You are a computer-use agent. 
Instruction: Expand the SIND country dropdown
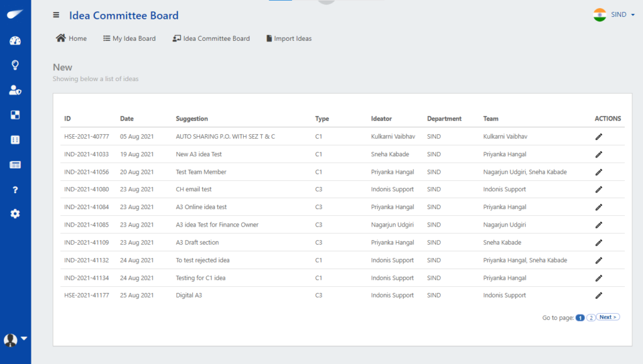[x=614, y=15]
